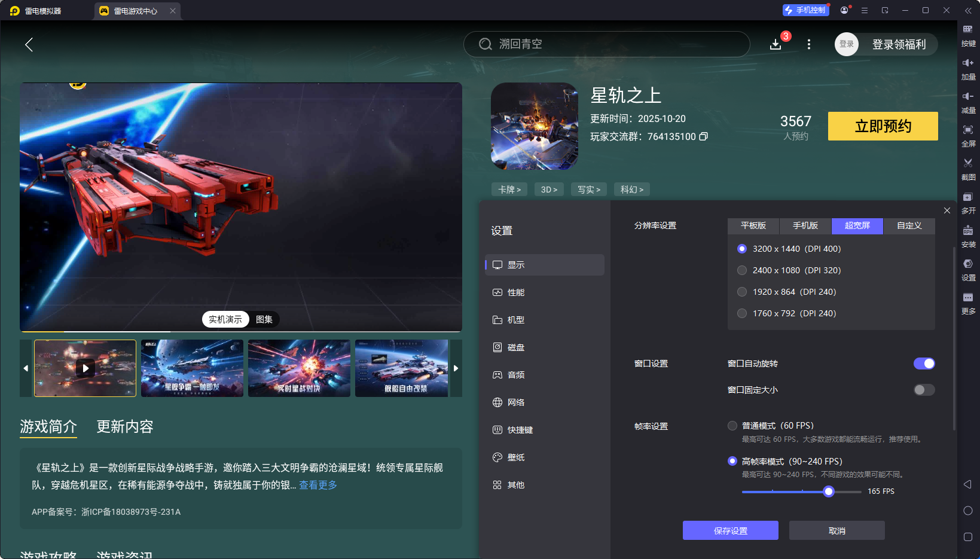Expand the 写实 tag
Screen dimensions: 980x559
pos(589,190)
